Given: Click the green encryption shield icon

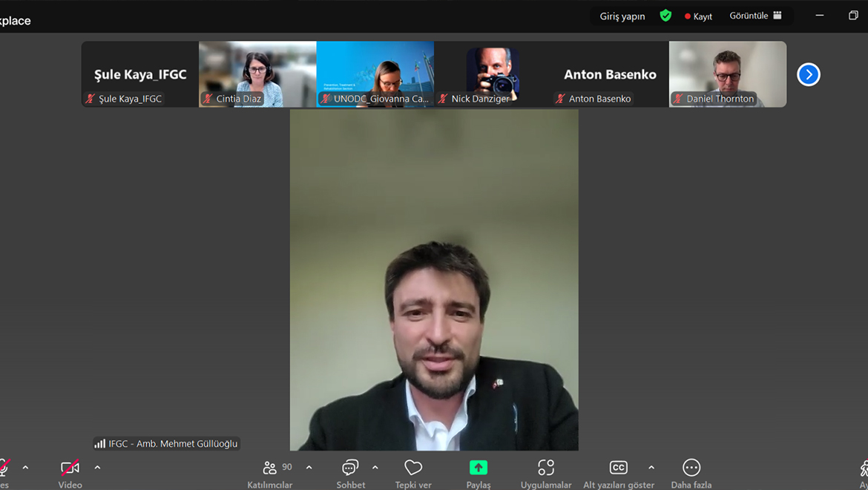Looking at the screenshot, I should (x=665, y=16).
